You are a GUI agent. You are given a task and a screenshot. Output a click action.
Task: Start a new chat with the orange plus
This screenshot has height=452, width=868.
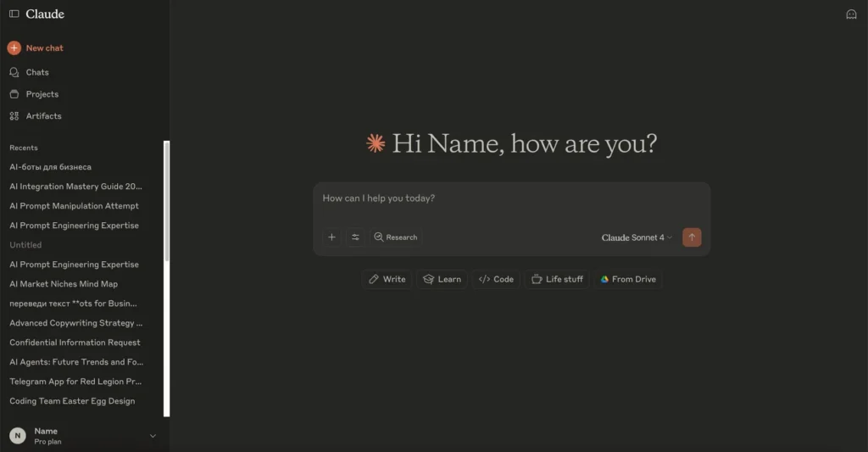(14, 48)
